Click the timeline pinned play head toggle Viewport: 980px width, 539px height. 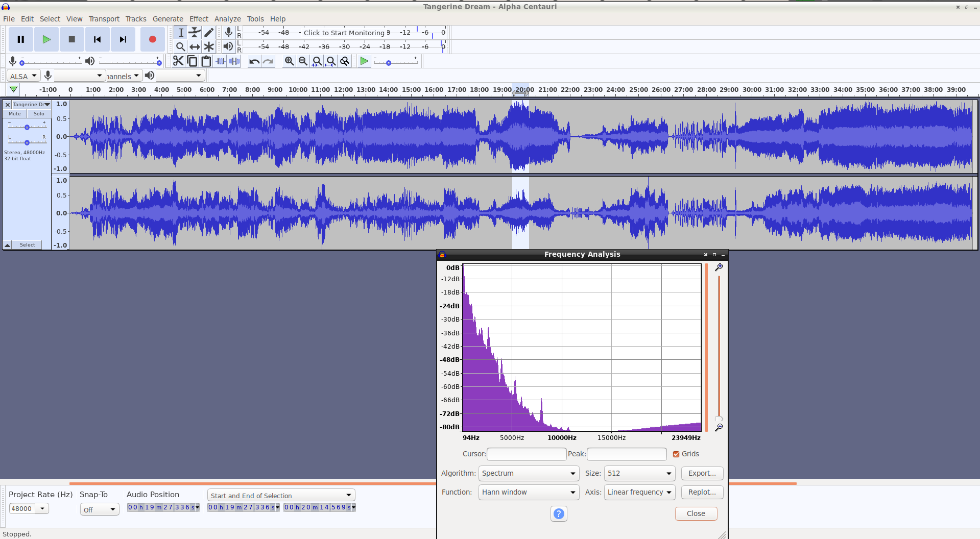(x=14, y=89)
